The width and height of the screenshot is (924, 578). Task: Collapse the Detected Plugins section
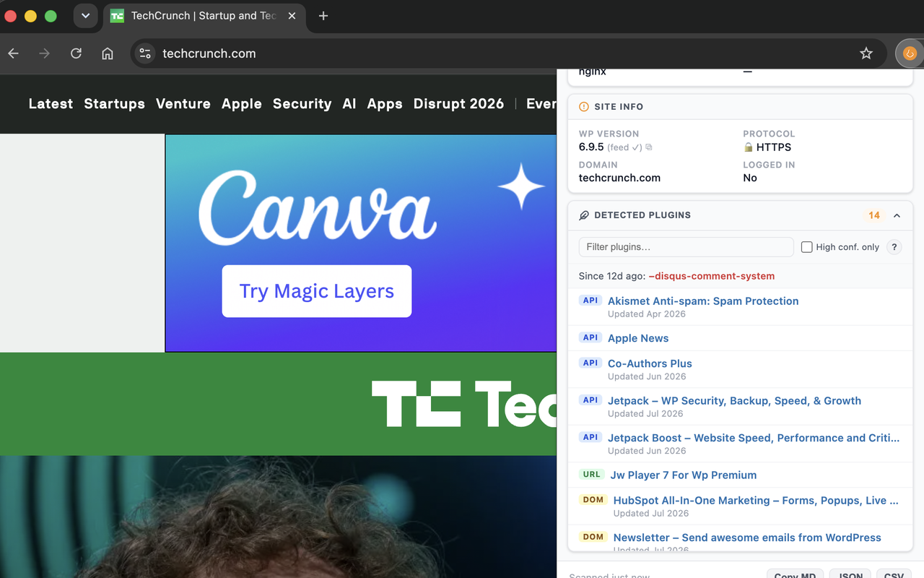click(x=897, y=215)
